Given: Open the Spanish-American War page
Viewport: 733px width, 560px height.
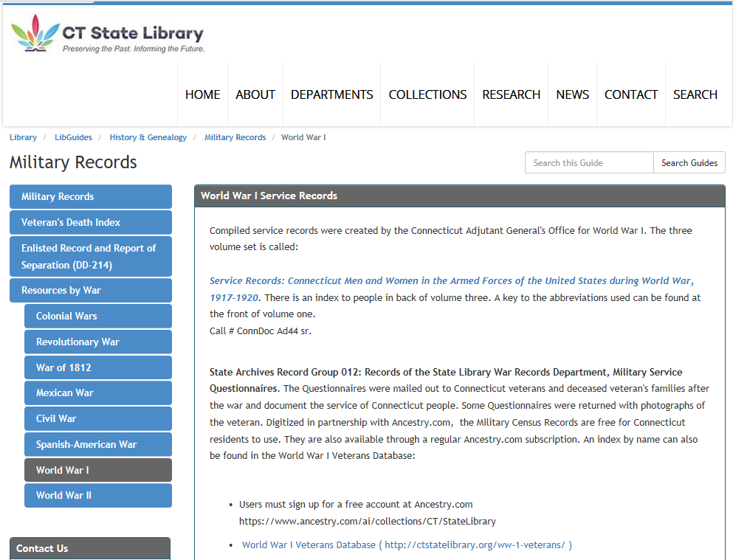Looking at the screenshot, I should point(98,444).
